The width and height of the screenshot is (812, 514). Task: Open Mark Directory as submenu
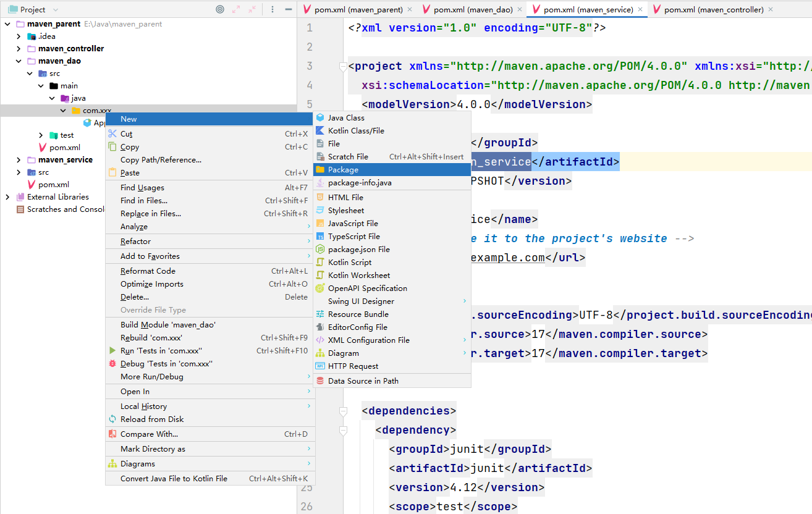click(x=210, y=449)
